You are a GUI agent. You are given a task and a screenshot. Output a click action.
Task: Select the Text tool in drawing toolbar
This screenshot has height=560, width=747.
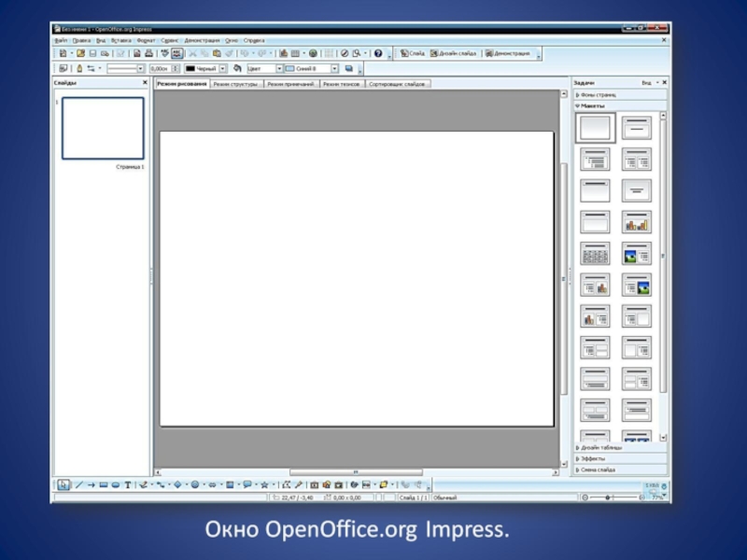tap(128, 485)
